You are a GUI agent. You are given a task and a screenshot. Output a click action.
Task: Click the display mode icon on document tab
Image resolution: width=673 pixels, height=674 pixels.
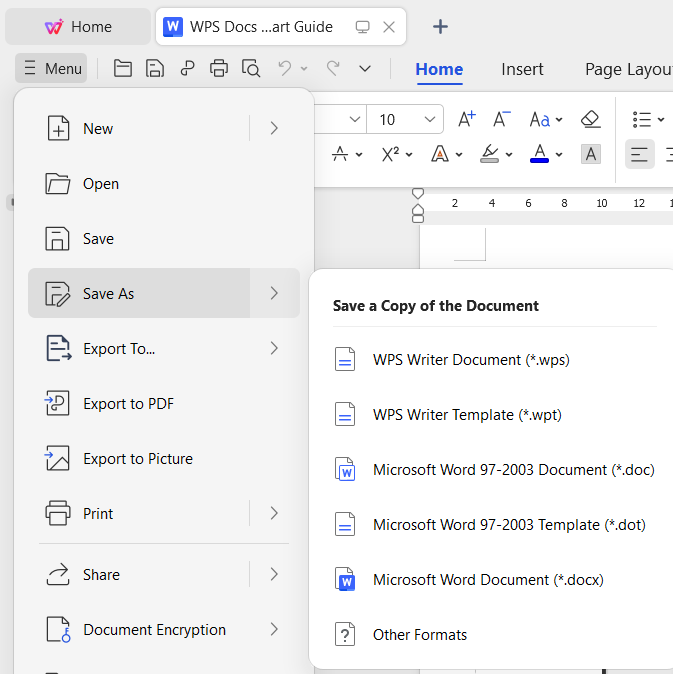(362, 27)
